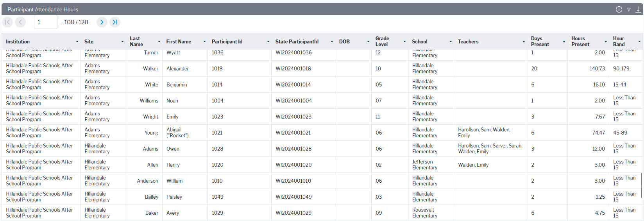This screenshot has height=221, width=644.
Task: Select hours present value 4.75
Action: [x=588, y=213]
